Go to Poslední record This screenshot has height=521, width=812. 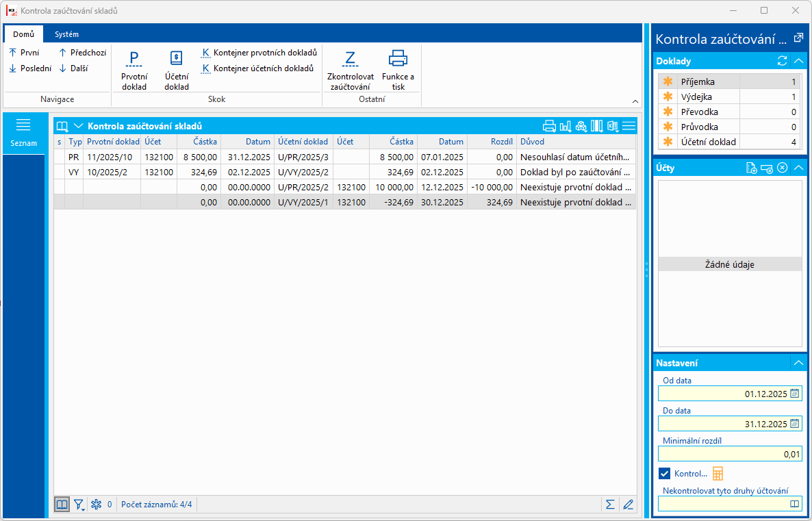coord(31,68)
